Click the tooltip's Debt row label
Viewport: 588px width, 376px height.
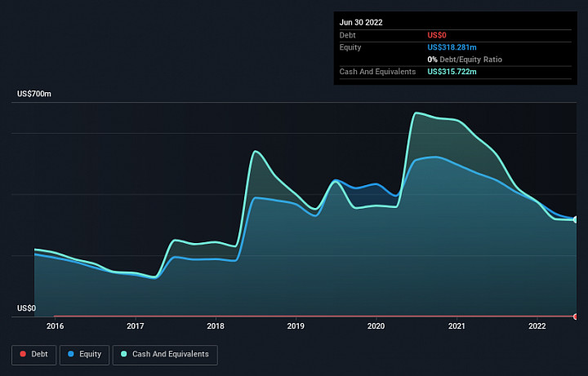(x=347, y=35)
